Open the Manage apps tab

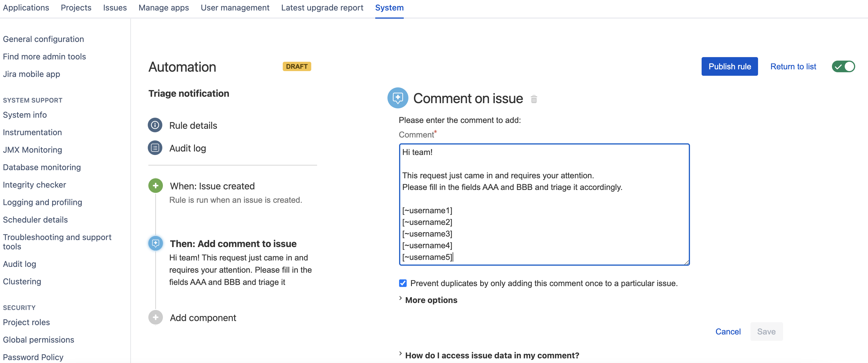pos(163,8)
